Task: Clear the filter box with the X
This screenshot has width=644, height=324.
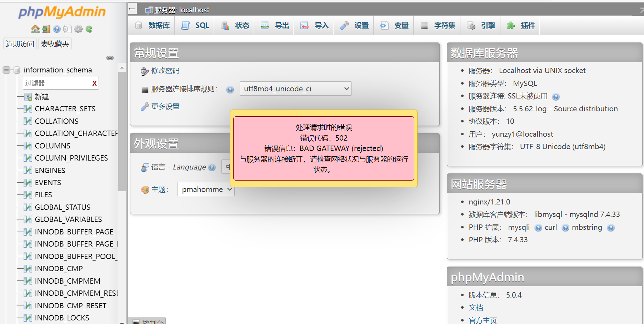Action: tap(94, 83)
